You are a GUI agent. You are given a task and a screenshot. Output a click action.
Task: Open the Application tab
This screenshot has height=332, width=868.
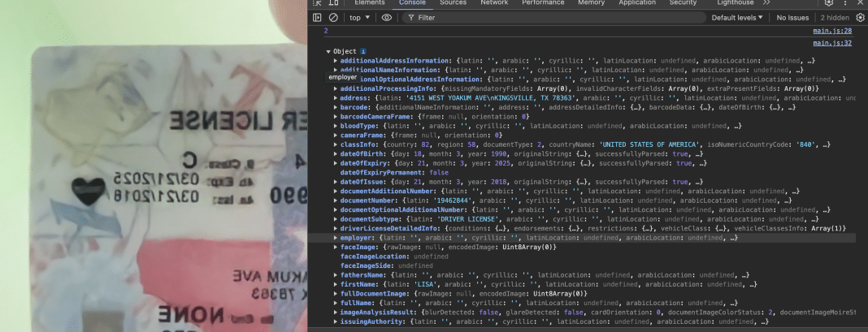(637, 2)
